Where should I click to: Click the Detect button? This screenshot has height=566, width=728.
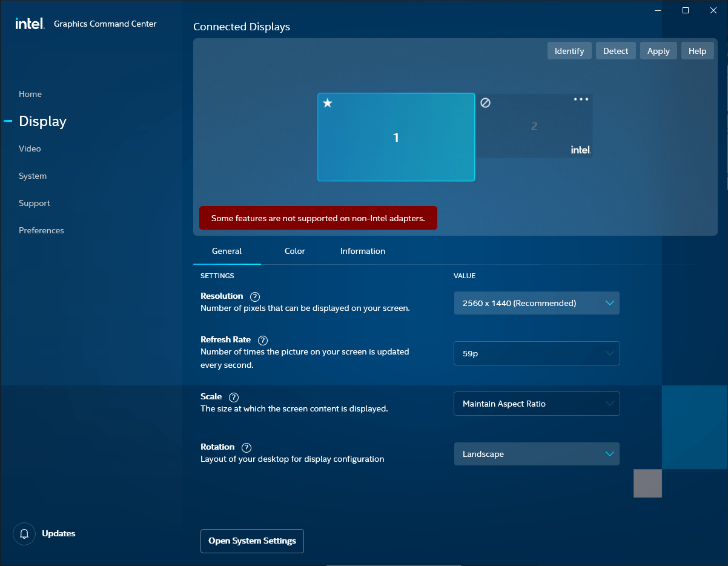click(616, 51)
